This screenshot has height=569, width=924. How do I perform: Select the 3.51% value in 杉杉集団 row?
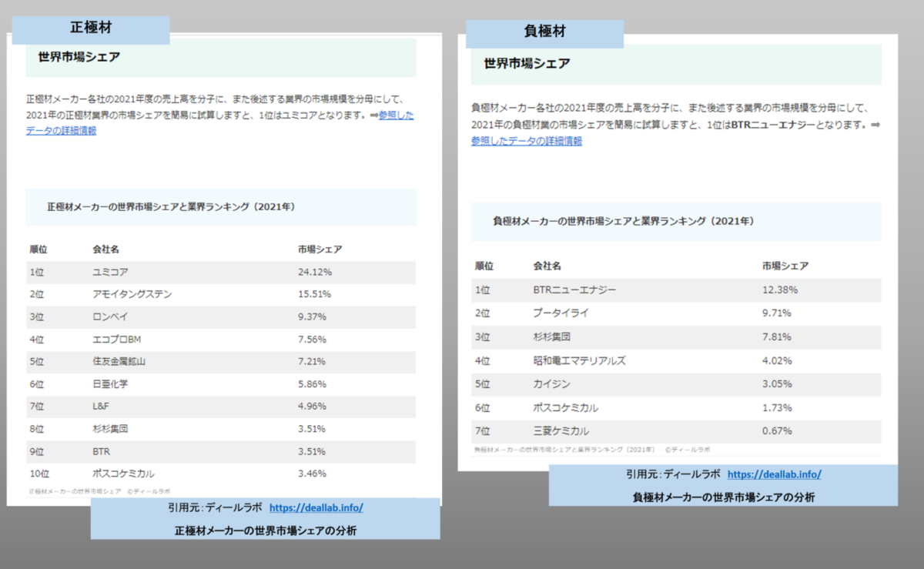point(313,428)
